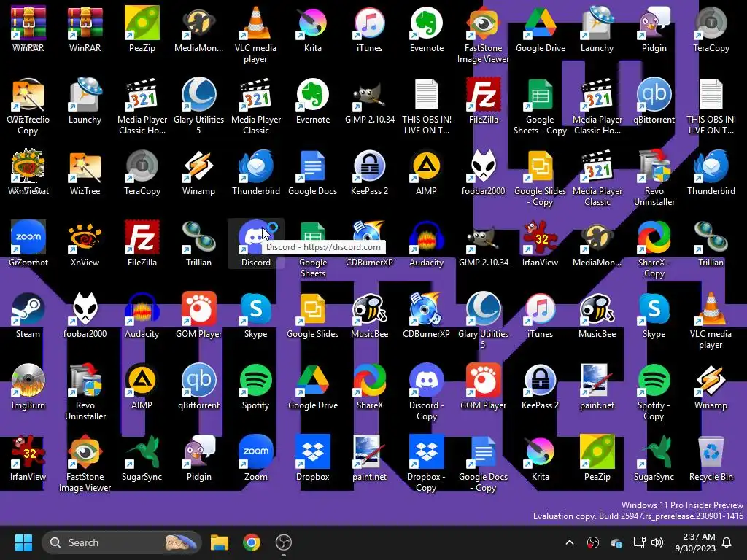Select the Revo Uninstaller icon below ImgBurn
Image resolution: width=747 pixels, height=560 pixels.
click(x=85, y=392)
